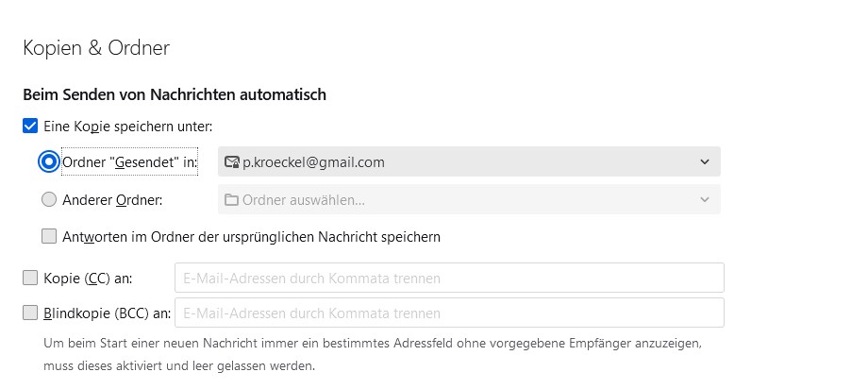Click the Ordner "Gesendet" in label text

[x=130, y=162]
